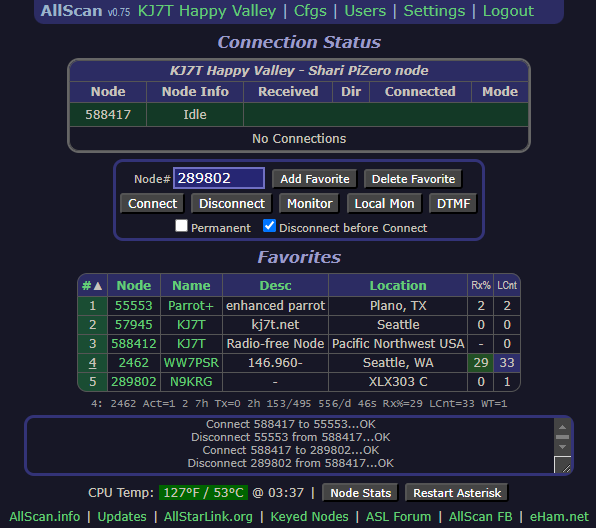The height and width of the screenshot is (528, 596).
Task: Select favorite node 588412
Action: pos(134,344)
